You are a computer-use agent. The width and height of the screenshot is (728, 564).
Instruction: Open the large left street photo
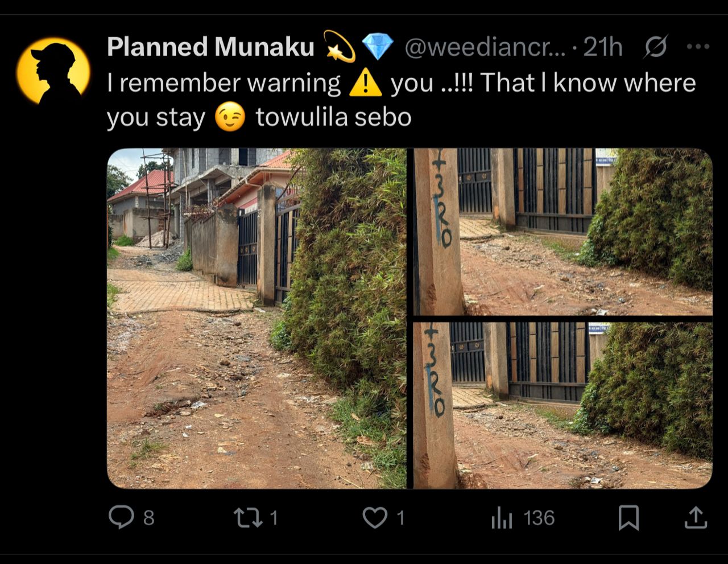pyautogui.click(x=257, y=318)
